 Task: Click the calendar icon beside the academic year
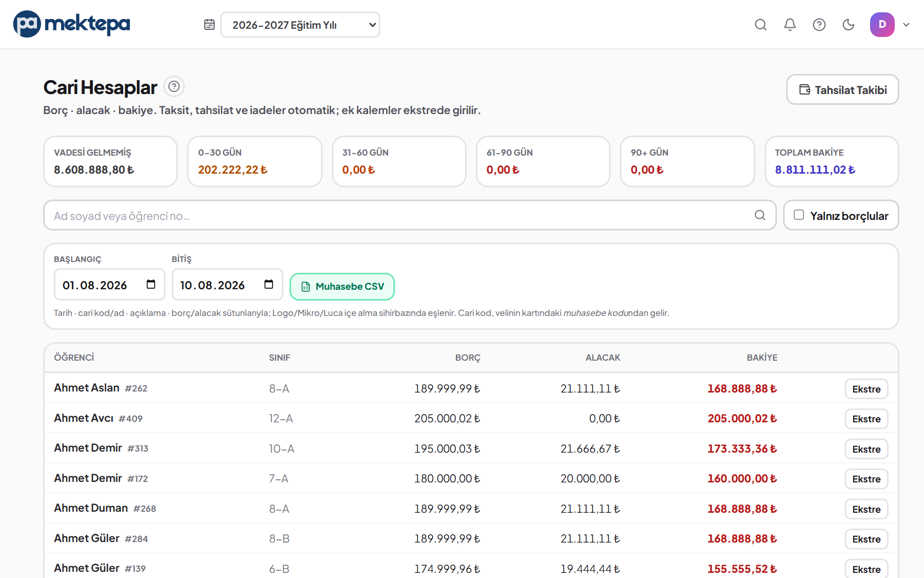tap(209, 25)
